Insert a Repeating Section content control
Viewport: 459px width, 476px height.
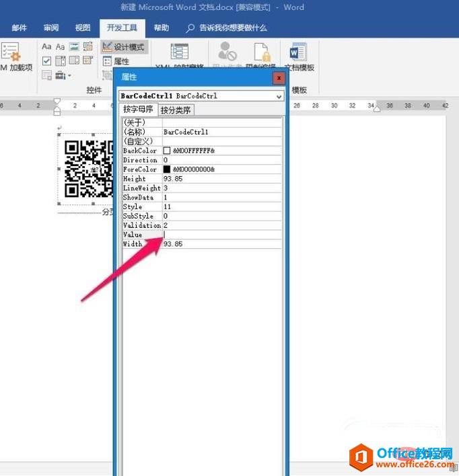(46, 75)
